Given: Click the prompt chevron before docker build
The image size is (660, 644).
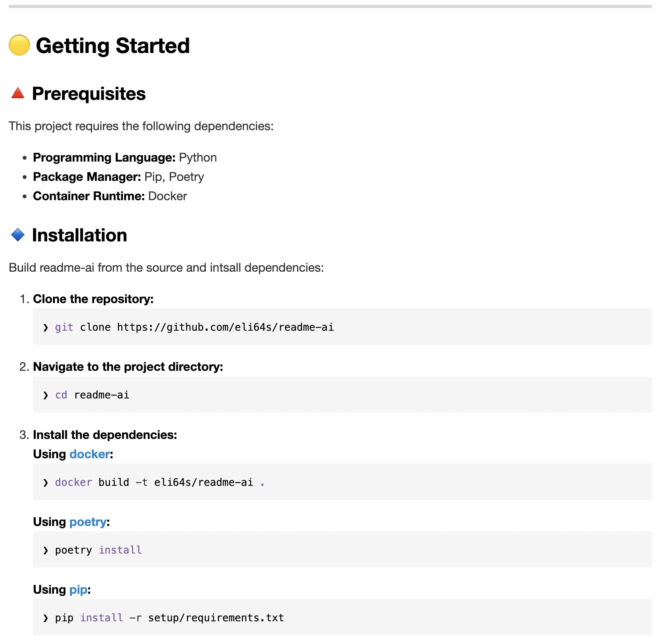Looking at the screenshot, I should point(46,482).
